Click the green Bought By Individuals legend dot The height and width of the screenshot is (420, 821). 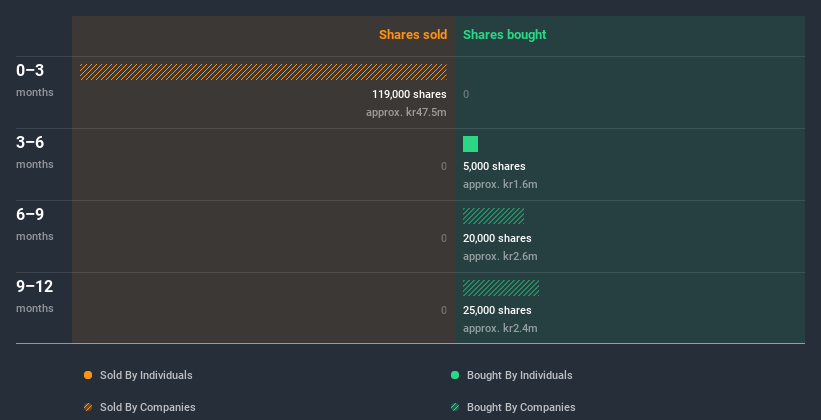(x=455, y=375)
